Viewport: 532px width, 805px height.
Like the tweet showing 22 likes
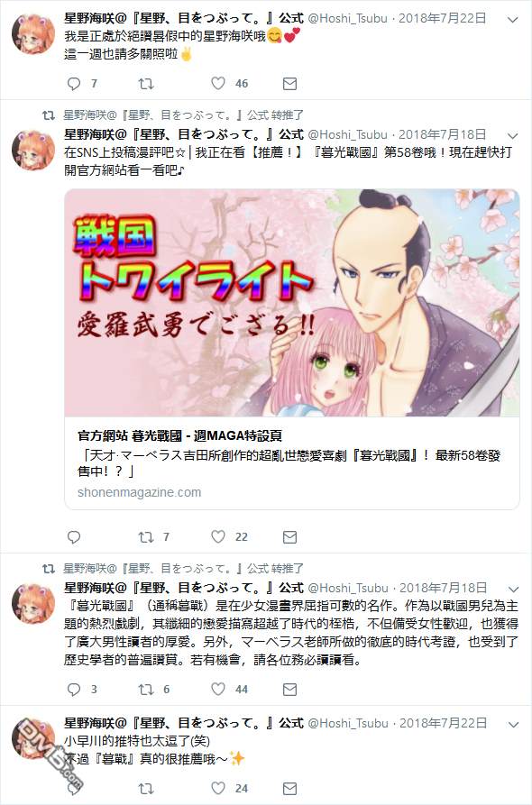[x=218, y=537]
